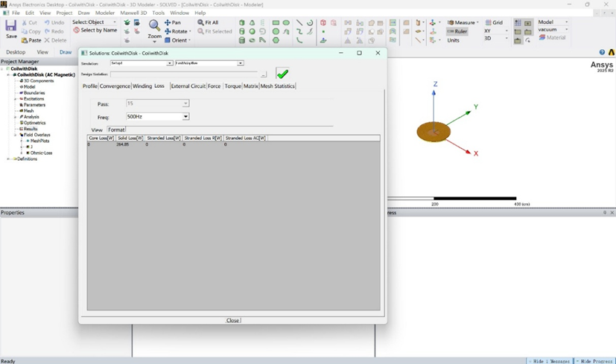Image resolution: width=616 pixels, height=364 pixels.
Task: Click the Hide Messages status bar button
Action: (549, 361)
